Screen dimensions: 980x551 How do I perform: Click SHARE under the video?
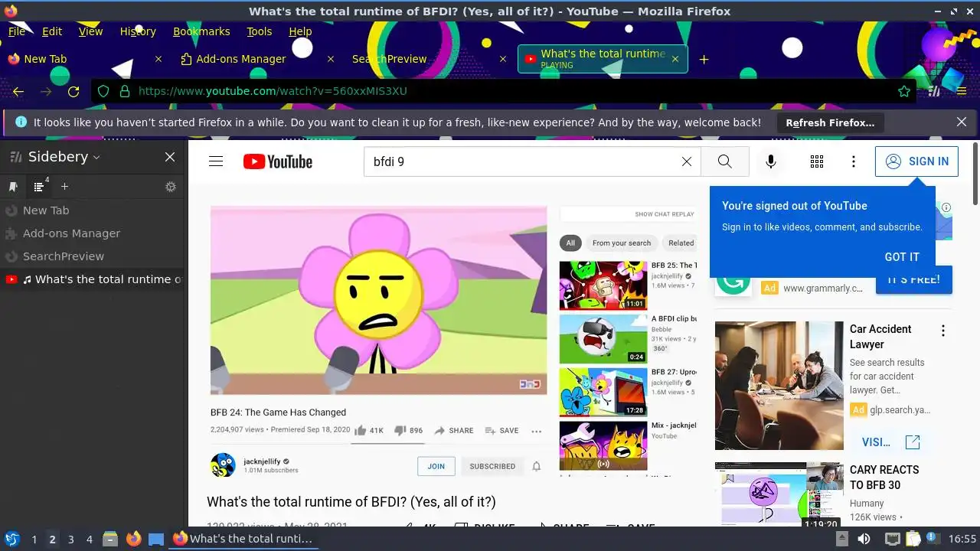(454, 431)
